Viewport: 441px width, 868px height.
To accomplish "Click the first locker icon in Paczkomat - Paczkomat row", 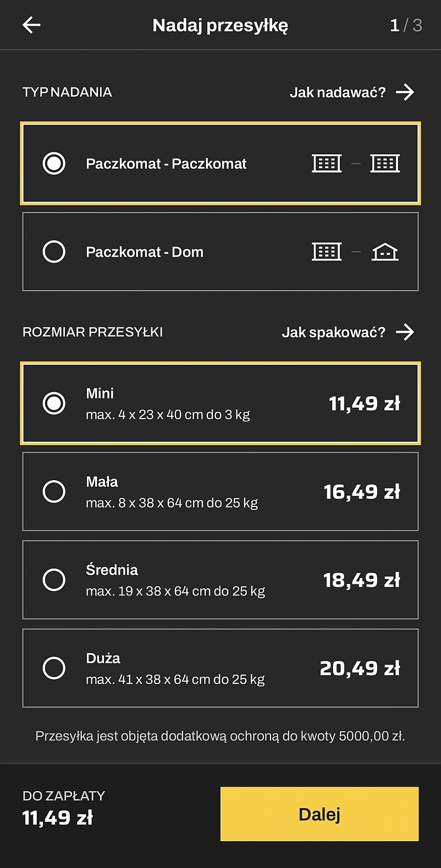I will coord(327,163).
